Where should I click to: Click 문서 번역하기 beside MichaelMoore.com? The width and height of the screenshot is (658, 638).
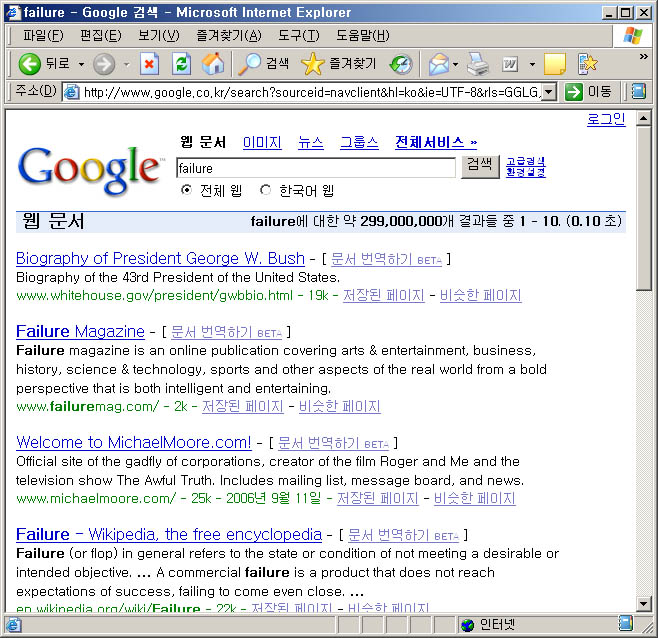click(x=333, y=443)
